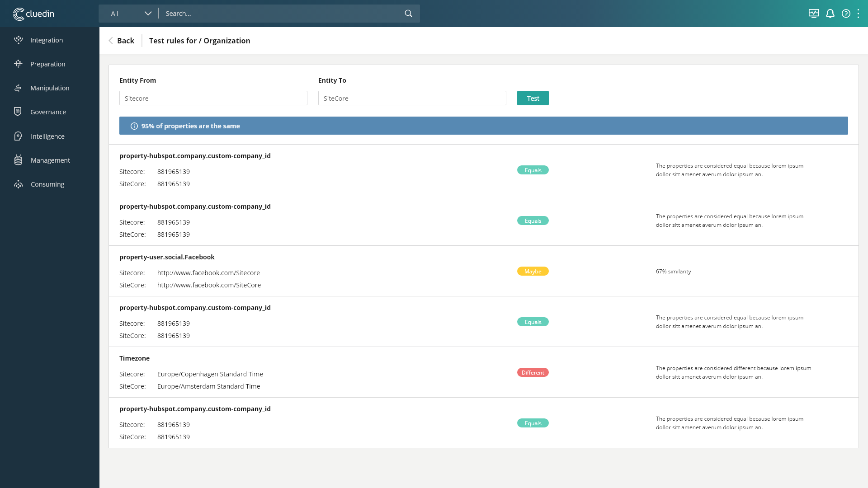Open the Management database icon
This screenshot has height=488, width=868.
coord(18,160)
